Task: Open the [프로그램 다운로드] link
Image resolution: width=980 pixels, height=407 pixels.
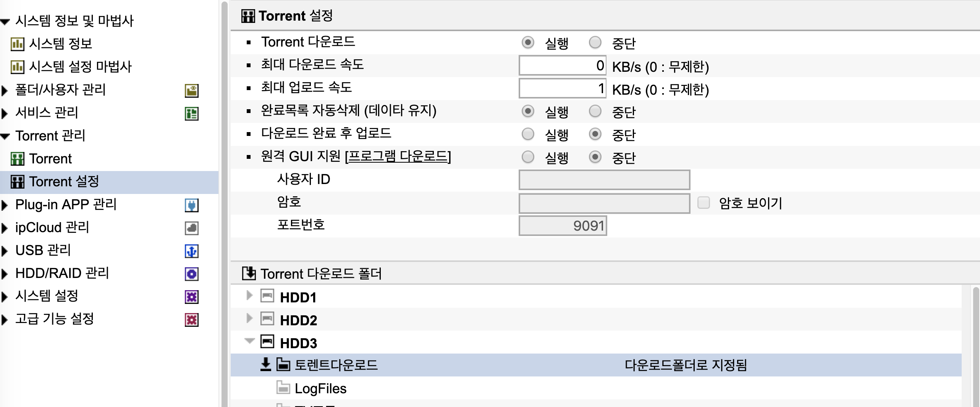Action: click(398, 156)
